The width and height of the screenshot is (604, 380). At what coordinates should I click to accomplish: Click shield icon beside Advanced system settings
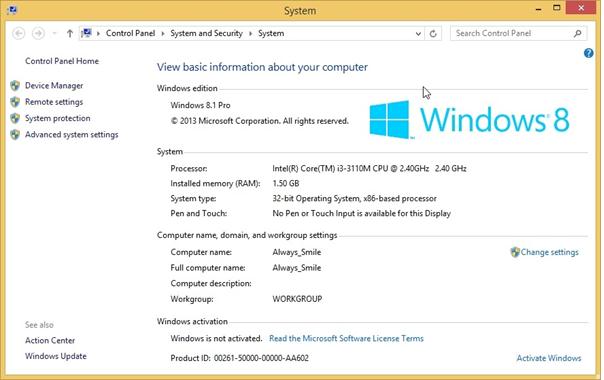(15, 135)
